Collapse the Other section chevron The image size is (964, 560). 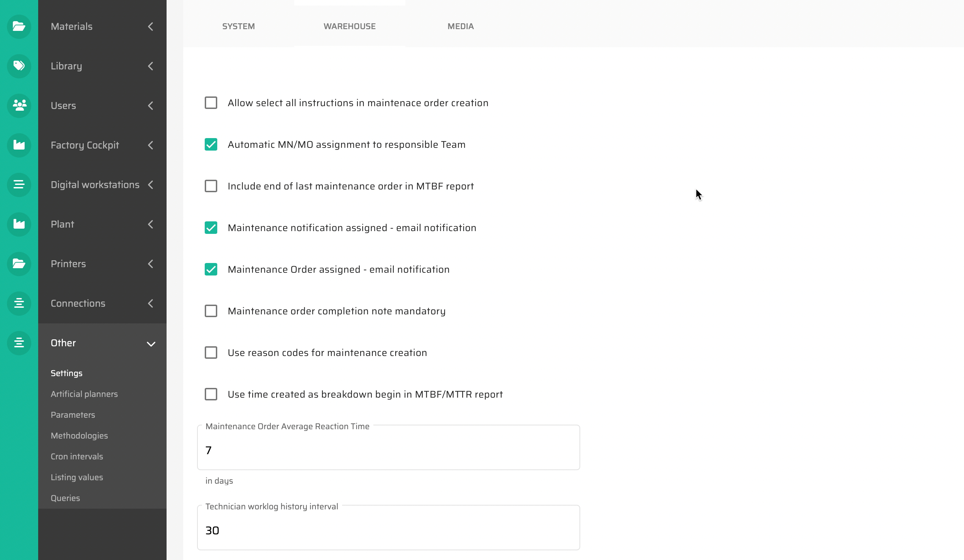click(151, 343)
